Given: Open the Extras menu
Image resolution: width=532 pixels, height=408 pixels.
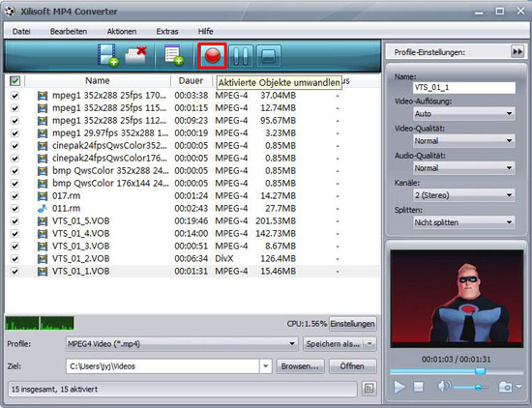Looking at the screenshot, I should pos(167,32).
